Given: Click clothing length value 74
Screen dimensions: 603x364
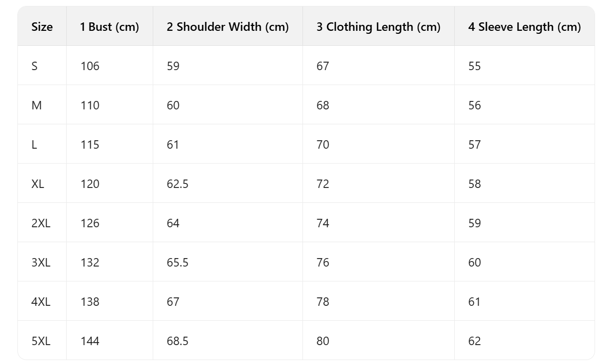Looking at the screenshot, I should 323,223.
